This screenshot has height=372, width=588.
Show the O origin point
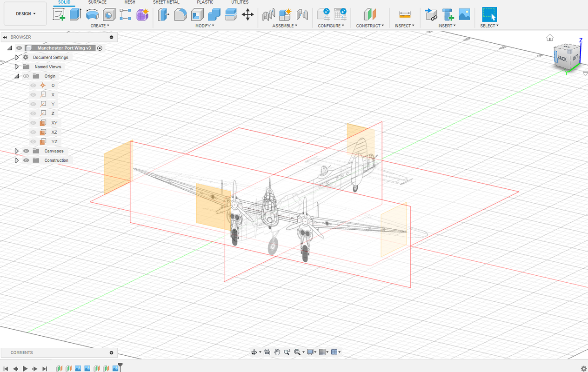click(x=33, y=86)
